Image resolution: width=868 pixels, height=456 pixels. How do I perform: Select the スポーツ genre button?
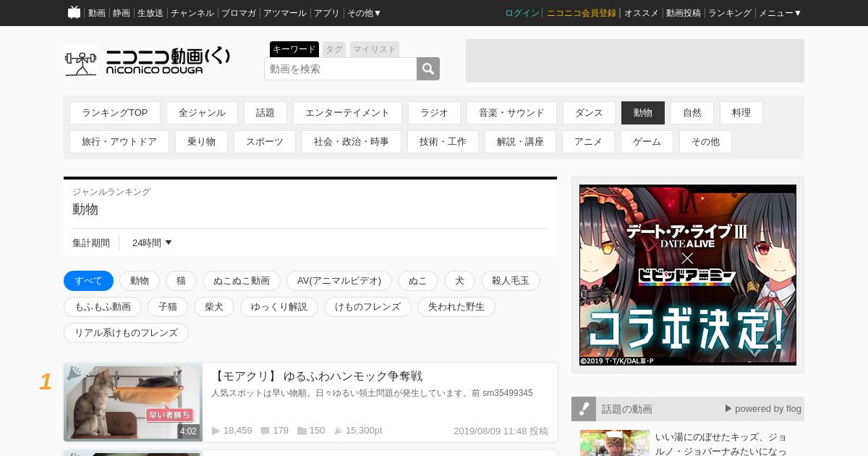click(x=265, y=142)
